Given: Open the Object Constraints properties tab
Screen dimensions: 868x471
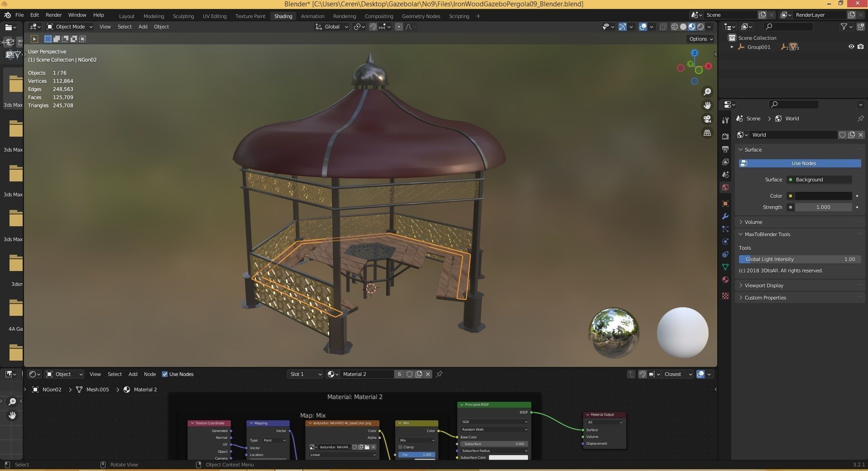Looking at the screenshot, I should [725, 254].
